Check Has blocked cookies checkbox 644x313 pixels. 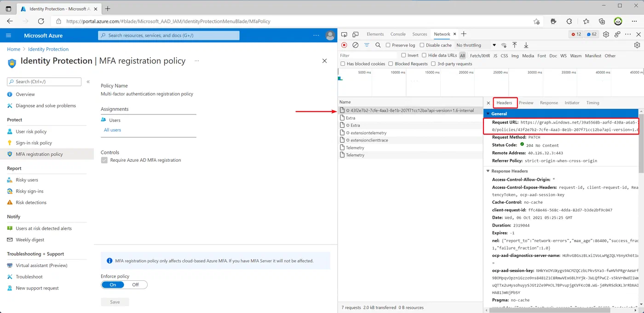[343, 64]
